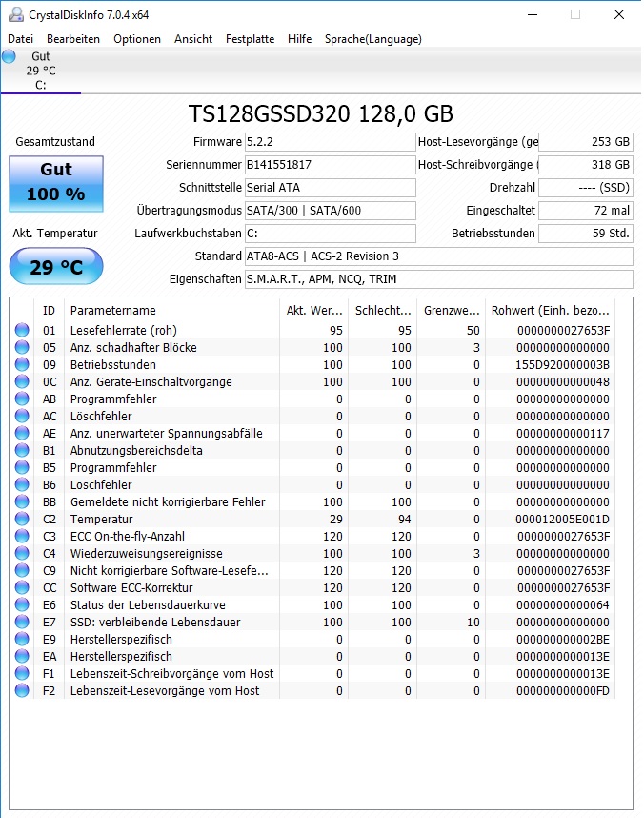This screenshot has width=644, height=818.
Task: Click status icon of row E6 Lebensdauerkurve
Action: (x=22, y=605)
